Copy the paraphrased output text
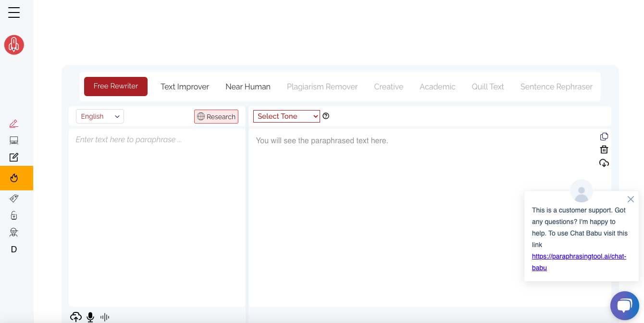The height and width of the screenshot is (323, 644). (x=604, y=137)
